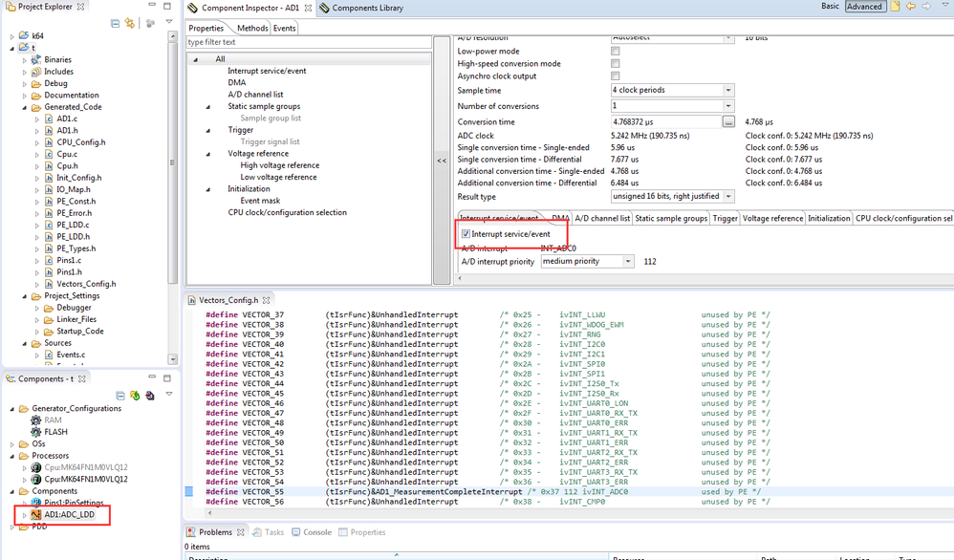954x560 pixels.
Task: Click the AD1.c file icon
Action: click(49, 118)
